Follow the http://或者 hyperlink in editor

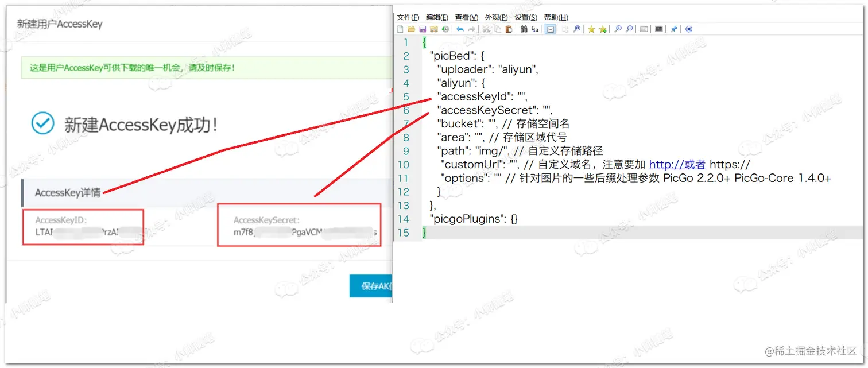(x=677, y=164)
